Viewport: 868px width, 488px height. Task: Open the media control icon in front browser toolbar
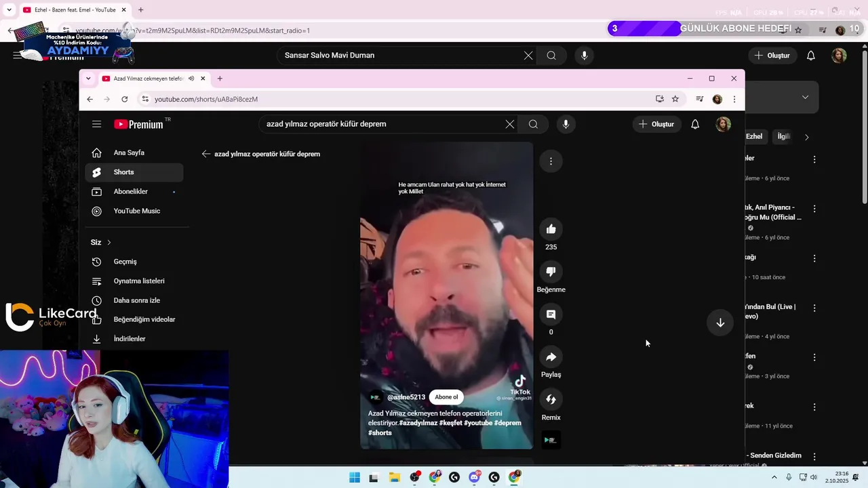tap(700, 99)
